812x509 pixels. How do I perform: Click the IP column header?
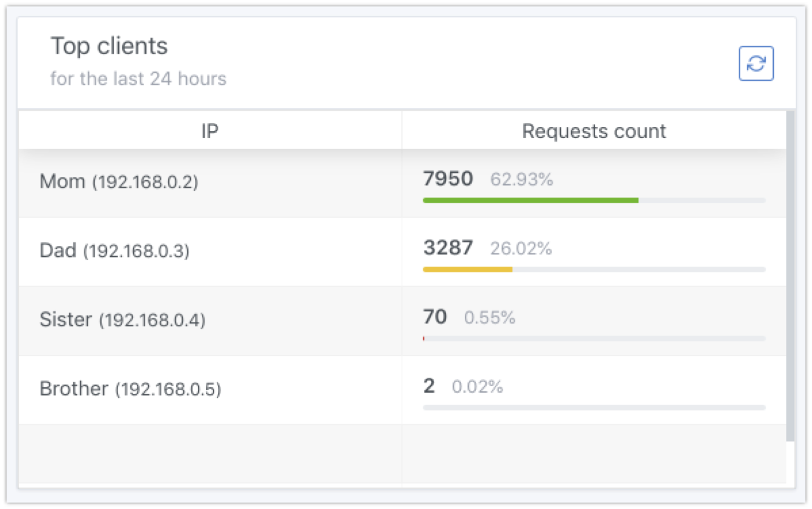(210, 131)
